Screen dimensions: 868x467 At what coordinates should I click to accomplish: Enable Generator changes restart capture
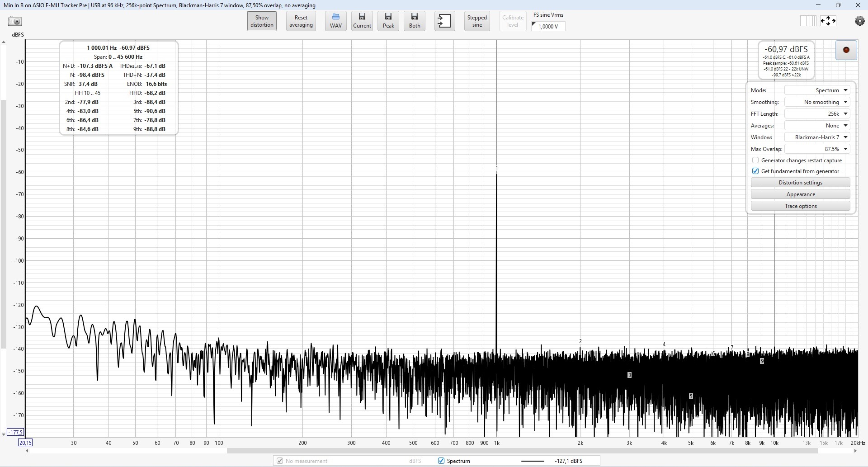tap(755, 160)
